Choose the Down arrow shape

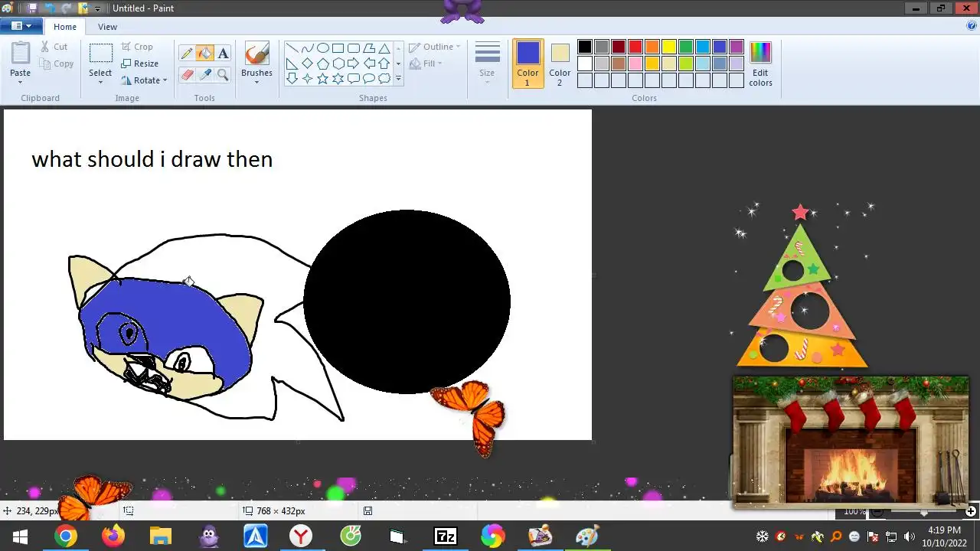(292, 78)
